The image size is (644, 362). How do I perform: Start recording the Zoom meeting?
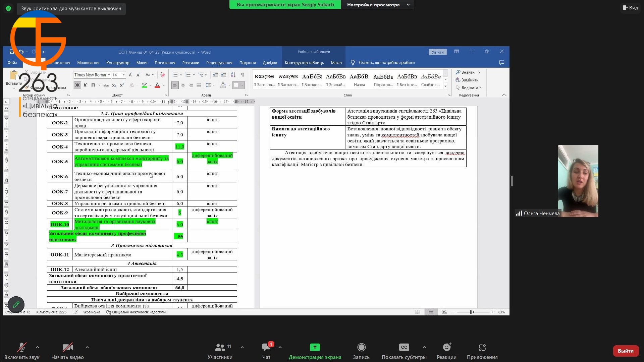point(361,351)
